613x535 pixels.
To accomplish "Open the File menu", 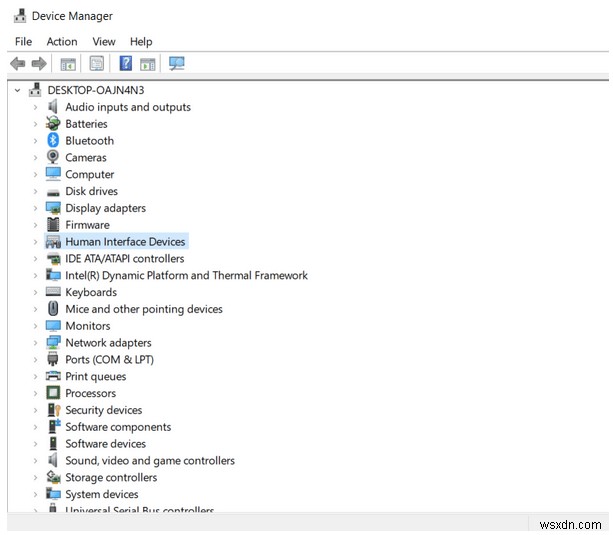I will pos(23,41).
